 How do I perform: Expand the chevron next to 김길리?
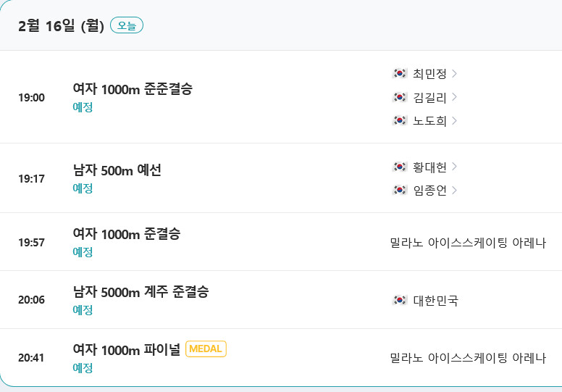454,96
